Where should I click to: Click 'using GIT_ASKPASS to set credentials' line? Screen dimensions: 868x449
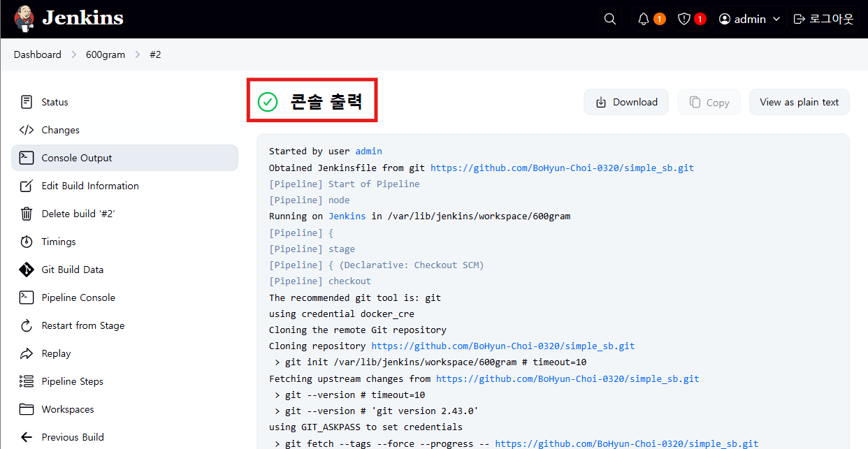(366, 427)
